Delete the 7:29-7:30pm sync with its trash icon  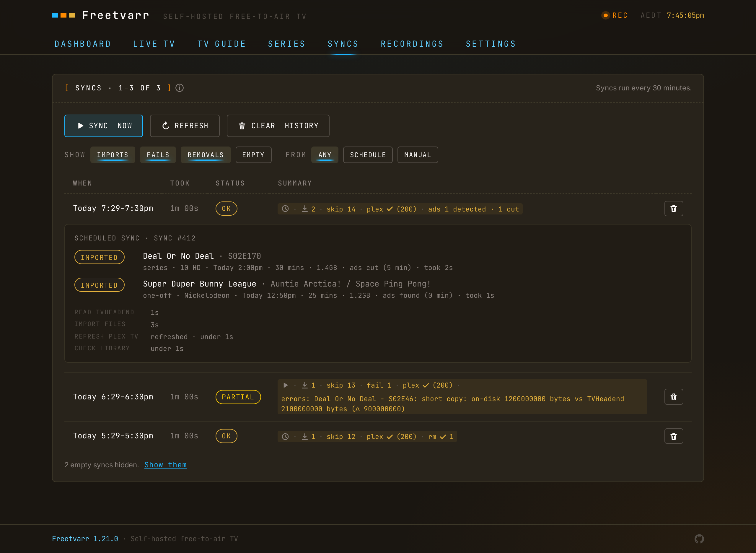[673, 209]
